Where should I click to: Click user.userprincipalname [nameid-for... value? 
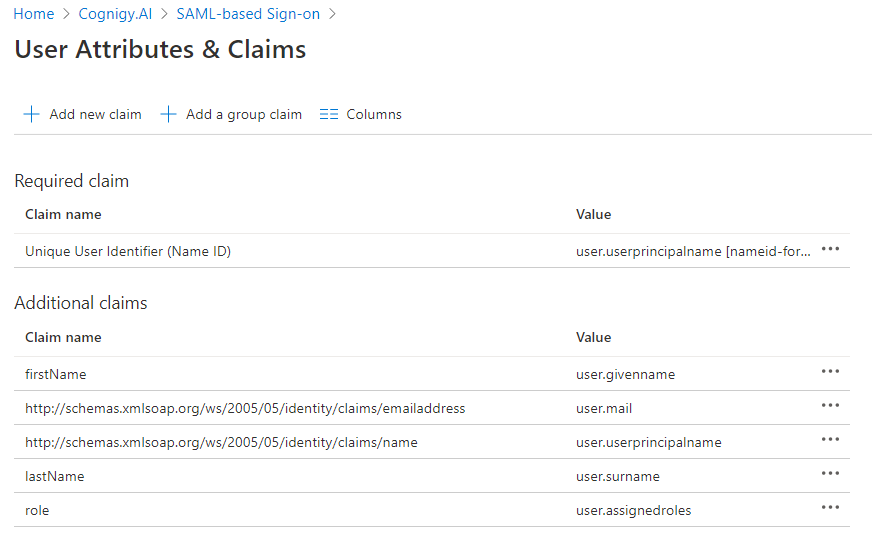click(x=693, y=251)
